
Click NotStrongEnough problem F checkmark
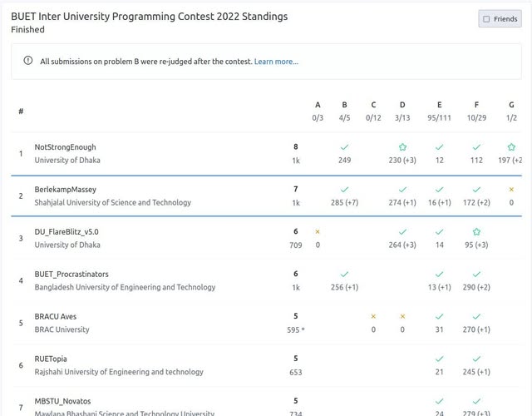coord(476,147)
